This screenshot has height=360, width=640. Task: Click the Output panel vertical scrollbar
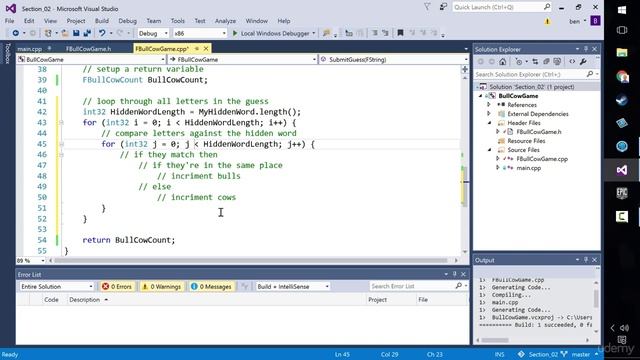(x=596, y=298)
